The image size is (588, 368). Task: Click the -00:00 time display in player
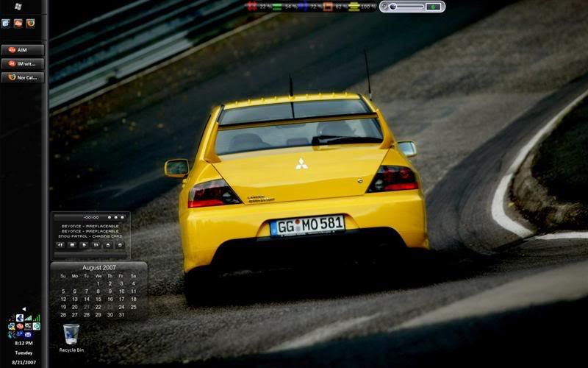pos(91,217)
